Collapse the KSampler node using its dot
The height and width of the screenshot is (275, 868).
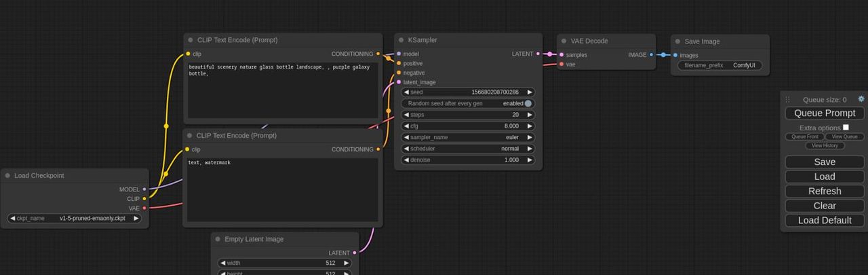click(401, 40)
